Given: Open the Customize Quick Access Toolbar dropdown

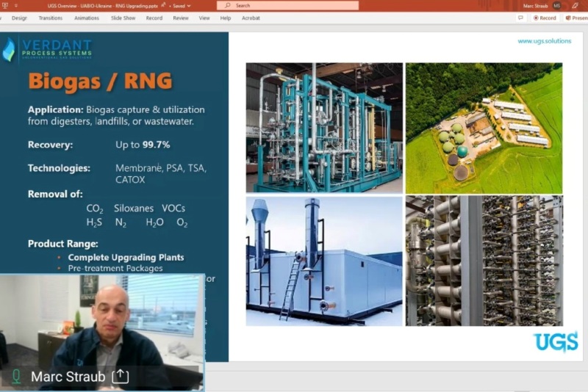Looking at the screenshot, I should [x=15, y=6].
